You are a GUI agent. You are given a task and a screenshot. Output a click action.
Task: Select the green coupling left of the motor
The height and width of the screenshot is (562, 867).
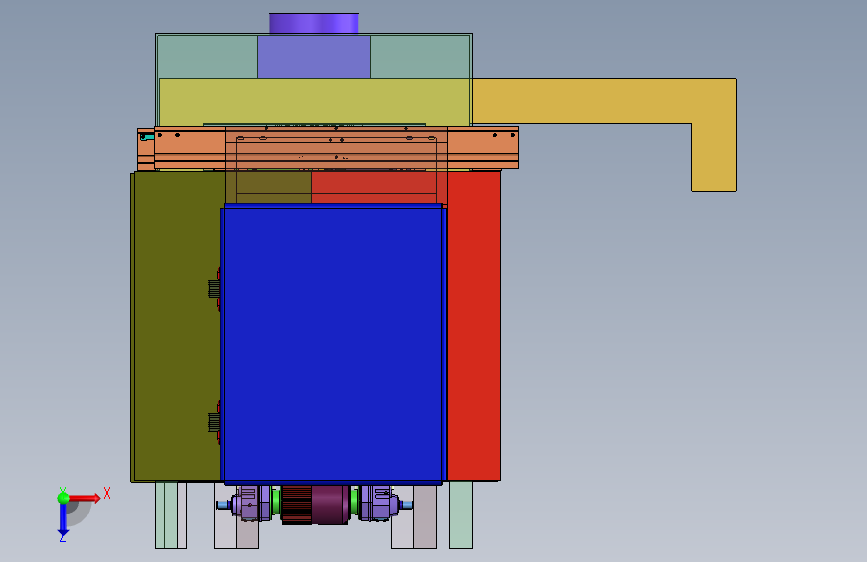coord(276,501)
